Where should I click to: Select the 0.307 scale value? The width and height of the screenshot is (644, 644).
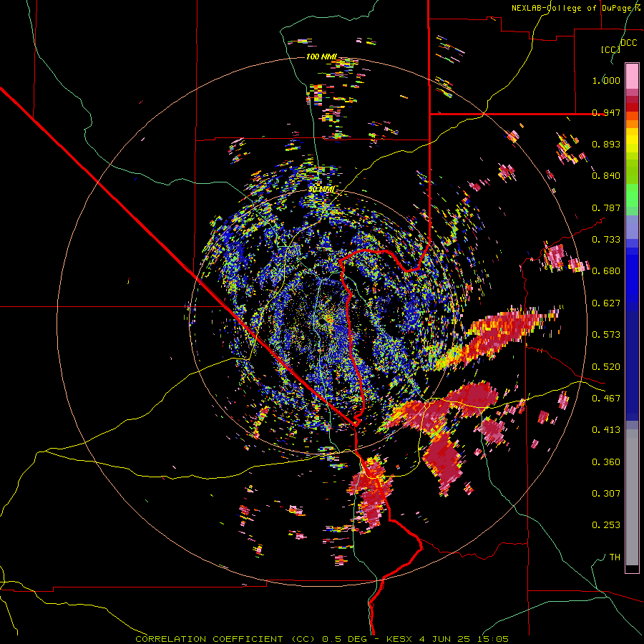tap(606, 494)
